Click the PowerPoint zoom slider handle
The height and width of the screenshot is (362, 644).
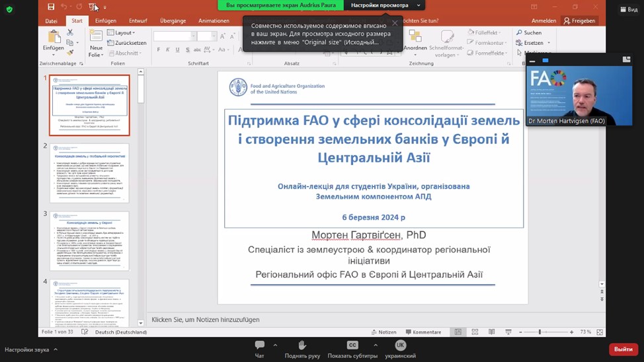(x=540, y=332)
